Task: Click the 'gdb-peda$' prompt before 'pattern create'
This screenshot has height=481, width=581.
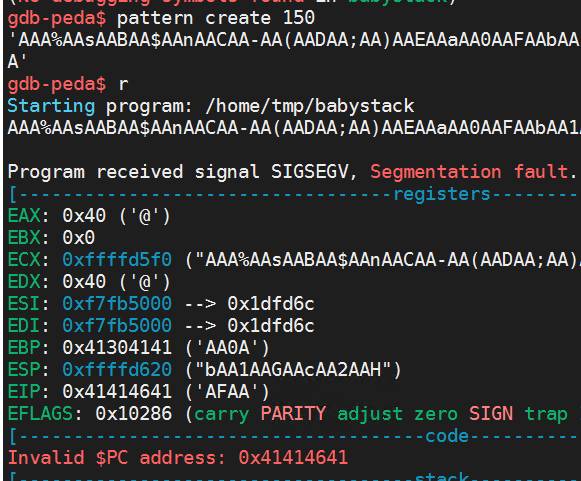Action: point(57,19)
